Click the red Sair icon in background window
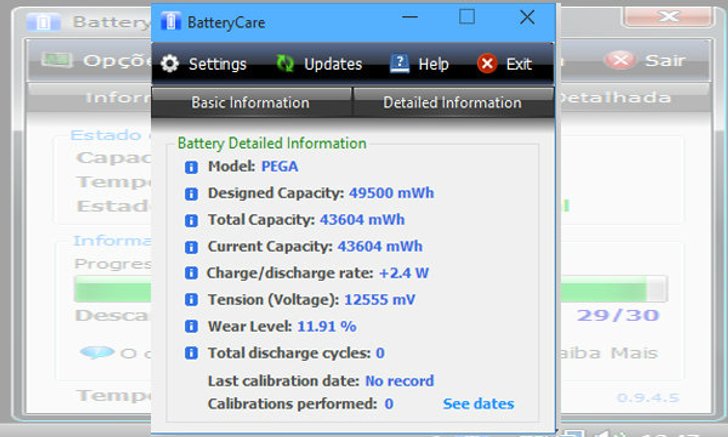This screenshot has height=437, width=728. 621,60
